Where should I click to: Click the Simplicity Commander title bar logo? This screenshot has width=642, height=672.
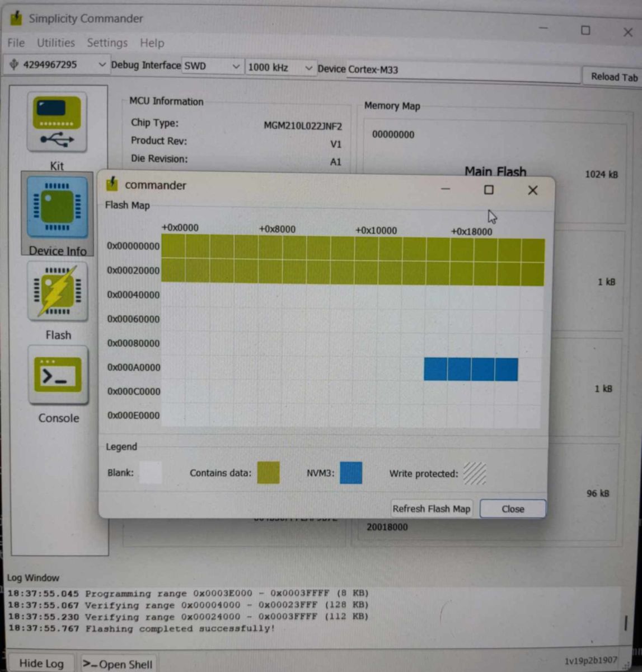coord(16,18)
